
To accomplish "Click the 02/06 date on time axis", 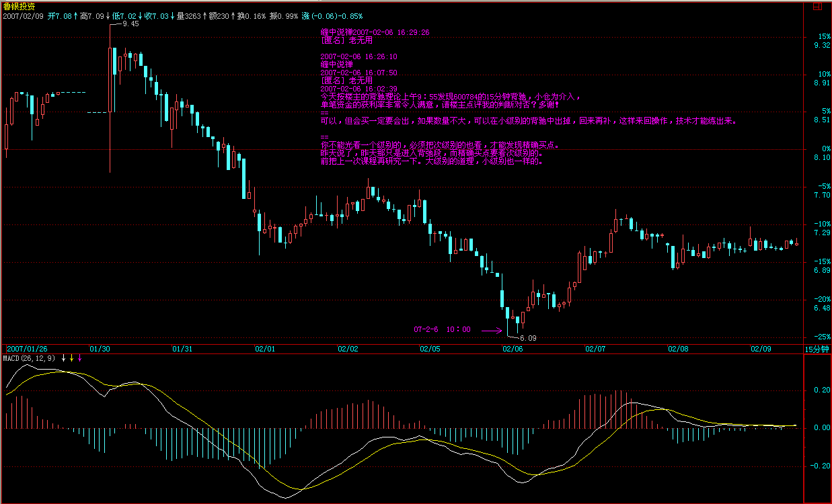I will pos(513,349).
